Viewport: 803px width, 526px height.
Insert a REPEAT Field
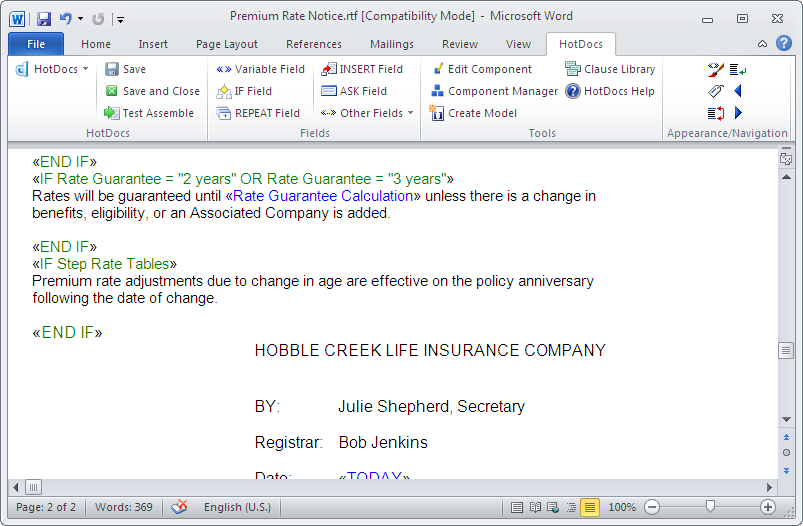258,113
